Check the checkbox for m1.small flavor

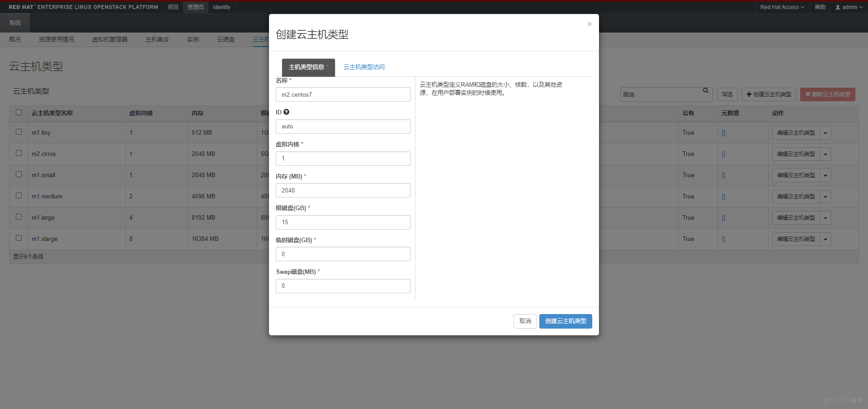[x=18, y=174]
